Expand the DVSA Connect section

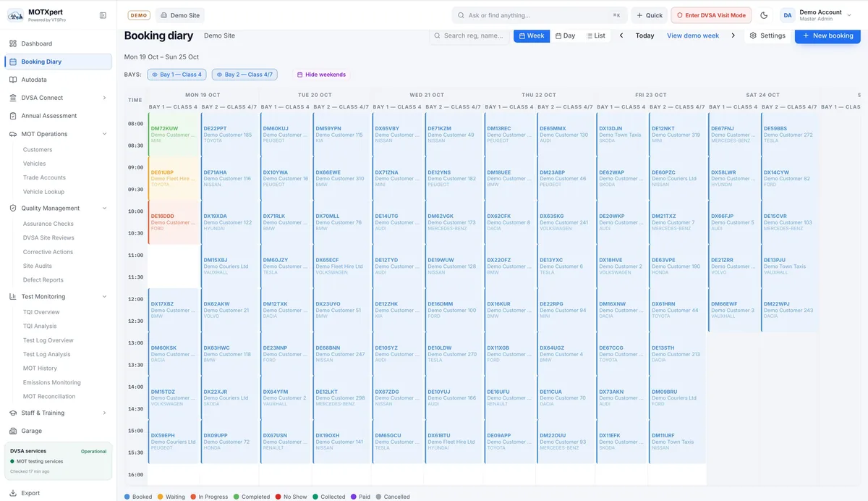tap(105, 98)
